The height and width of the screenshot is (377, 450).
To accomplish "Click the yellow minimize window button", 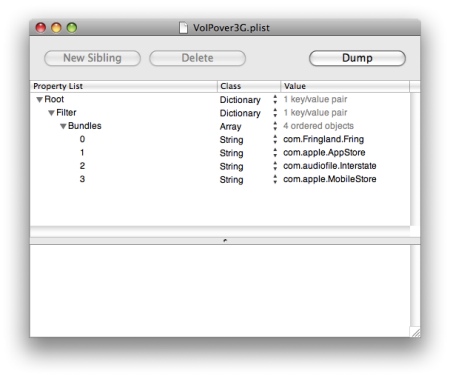I will pyautogui.click(x=56, y=28).
